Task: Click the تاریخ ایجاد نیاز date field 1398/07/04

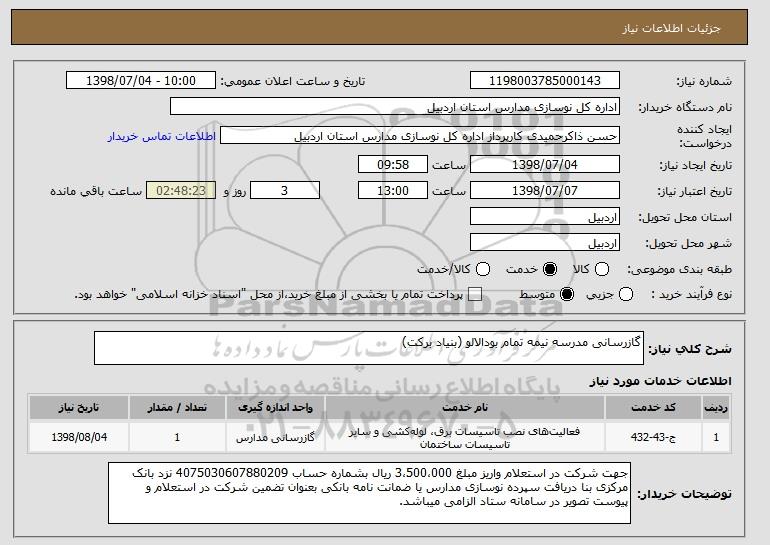Action: (x=545, y=164)
